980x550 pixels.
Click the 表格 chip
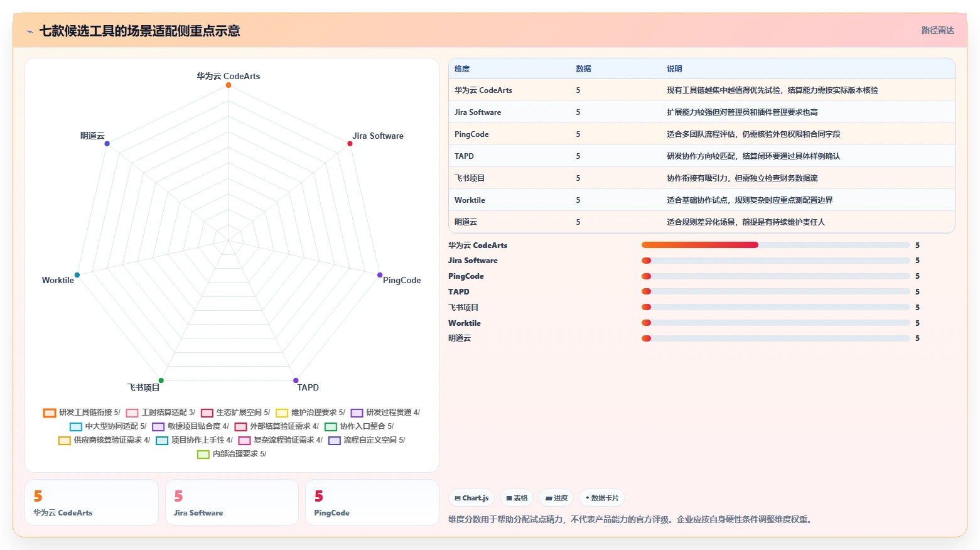[x=517, y=498]
